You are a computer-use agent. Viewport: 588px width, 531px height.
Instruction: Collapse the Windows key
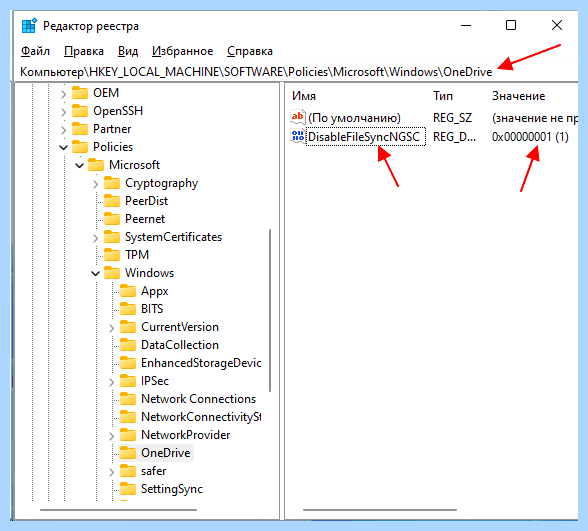[x=96, y=273]
